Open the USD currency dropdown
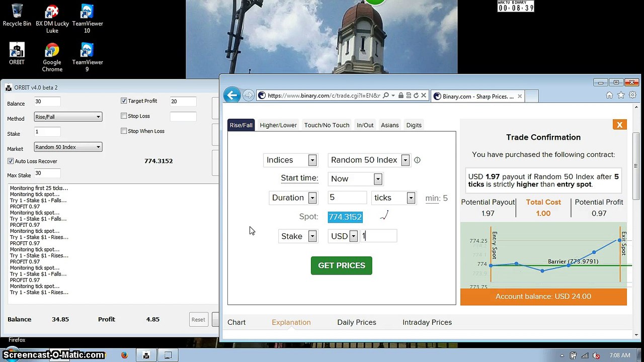This screenshot has height=362, width=644. click(x=343, y=236)
